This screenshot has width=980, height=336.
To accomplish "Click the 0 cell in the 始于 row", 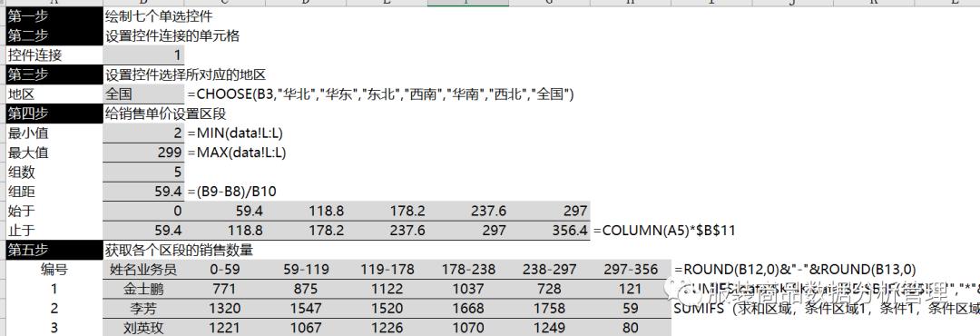I will point(143,211).
